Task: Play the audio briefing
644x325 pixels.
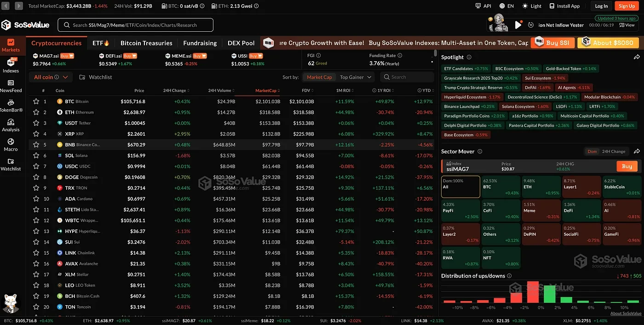Action: (518, 25)
